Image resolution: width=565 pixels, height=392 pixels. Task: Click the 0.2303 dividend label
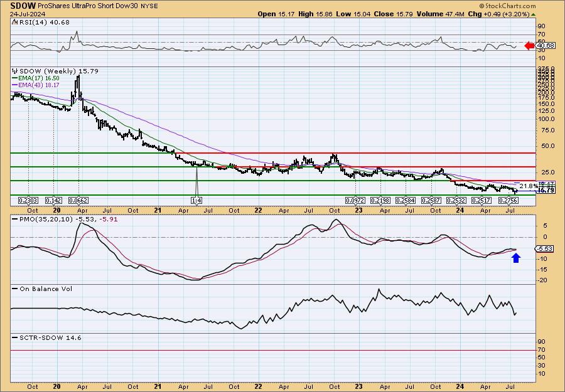coord(28,200)
